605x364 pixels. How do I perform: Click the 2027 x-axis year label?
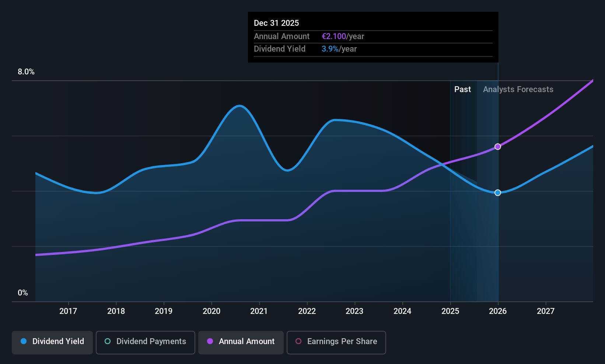546,311
